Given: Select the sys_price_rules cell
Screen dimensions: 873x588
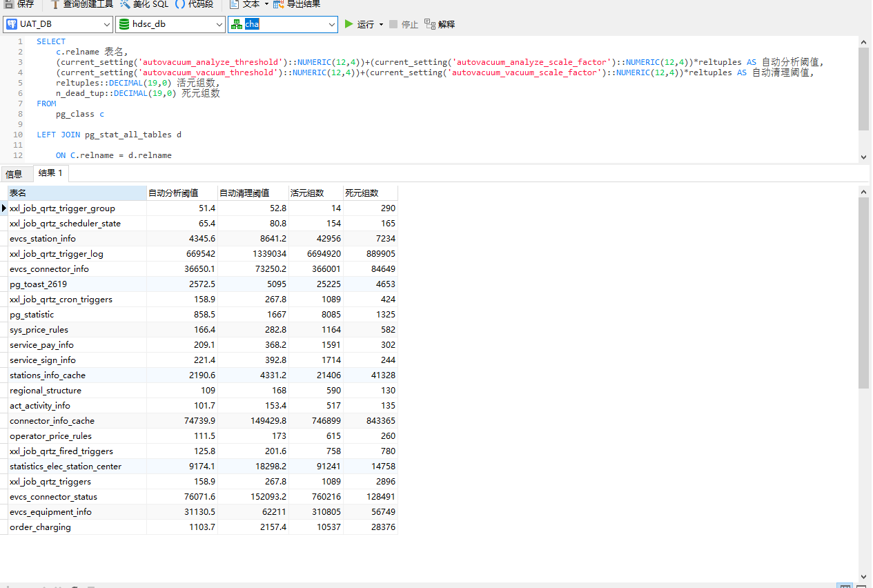Looking at the screenshot, I should tap(77, 330).
